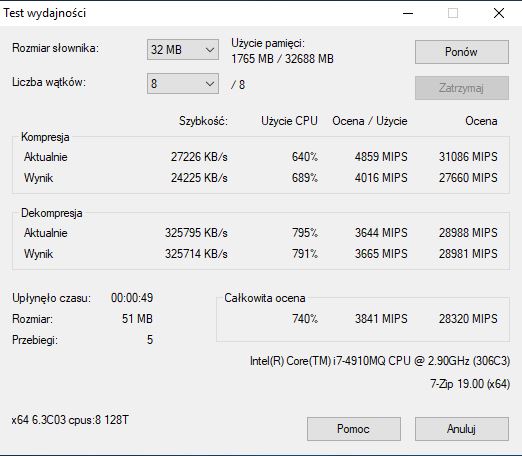The width and height of the screenshot is (522, 456).
Task: Select the 4016 MIPS rating value
Action: tap(381, 178)
